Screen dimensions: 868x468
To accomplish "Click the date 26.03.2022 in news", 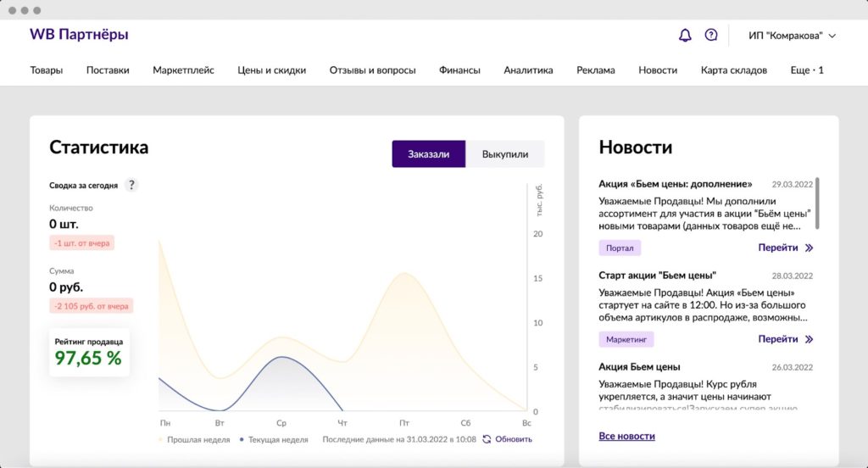I will point(793,367).
